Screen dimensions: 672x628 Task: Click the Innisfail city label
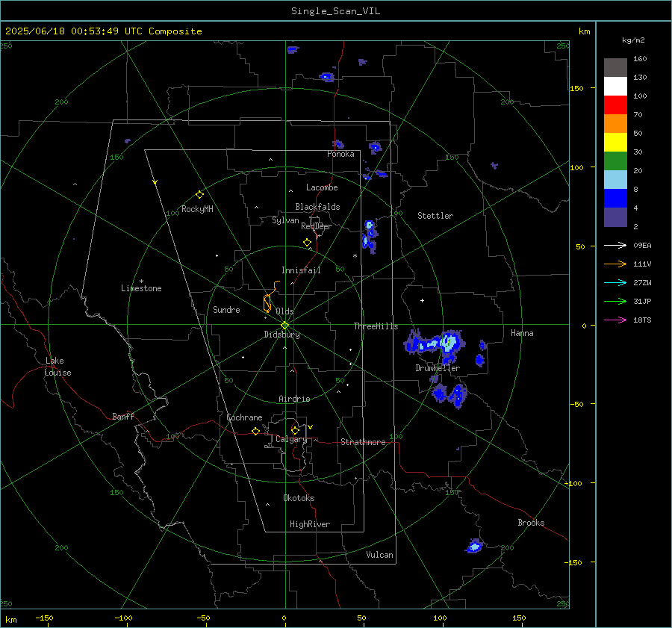coord(301,270)
